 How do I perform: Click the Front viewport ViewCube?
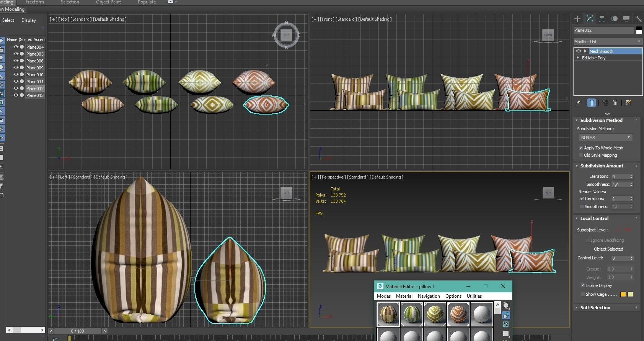coord(548,35)
